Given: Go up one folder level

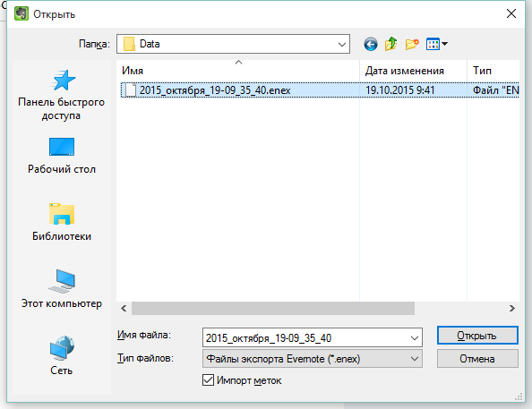Looking at the screenshot, I should pyautogui.click(x=390, y=44).
